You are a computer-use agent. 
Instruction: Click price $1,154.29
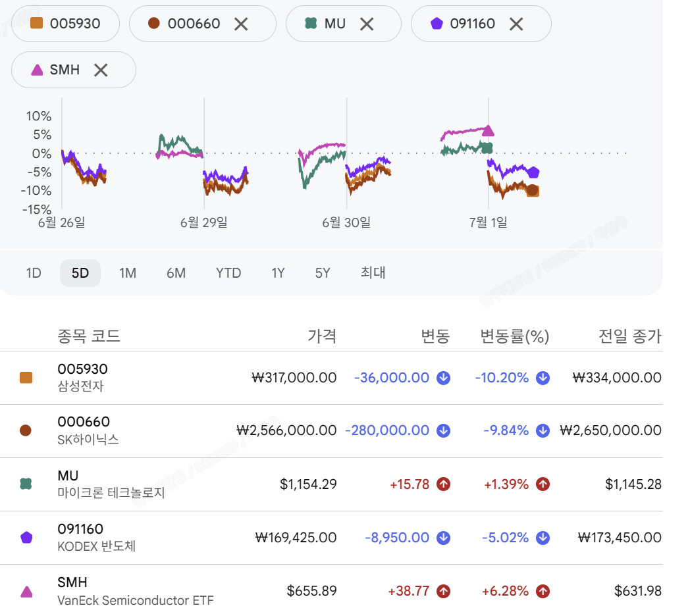pyautogui.click(x=308, y=484)
